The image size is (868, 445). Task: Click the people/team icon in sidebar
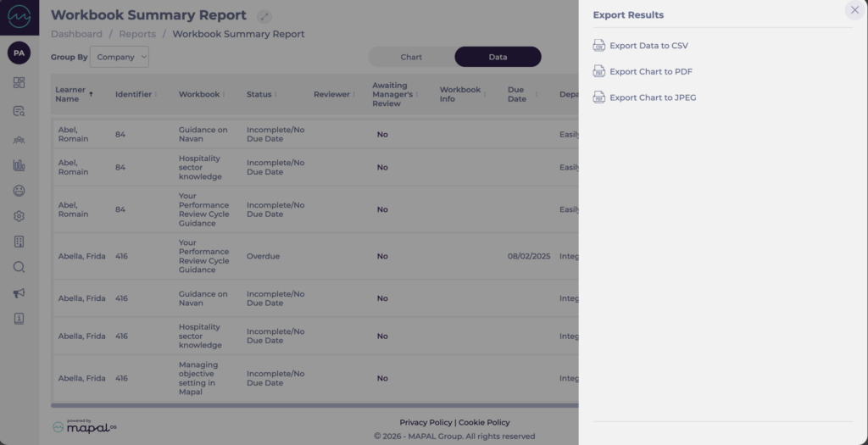point(19,139)
